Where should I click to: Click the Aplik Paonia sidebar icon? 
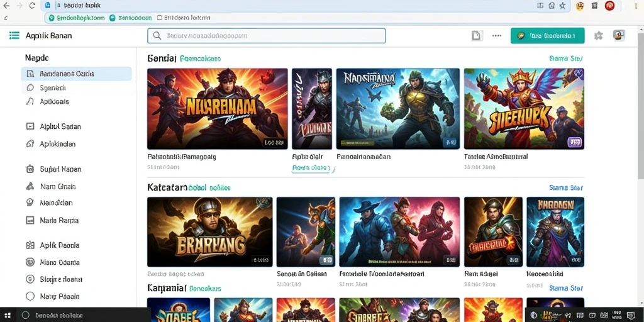coord(30,245)
